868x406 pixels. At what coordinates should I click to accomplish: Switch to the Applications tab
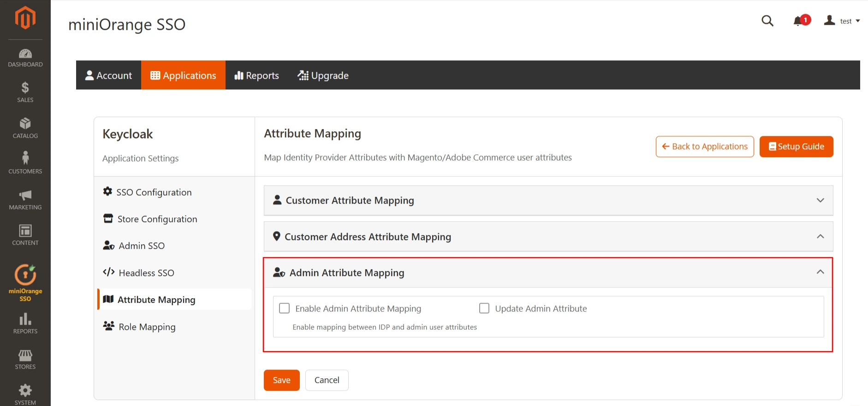(x=183, y=75)
